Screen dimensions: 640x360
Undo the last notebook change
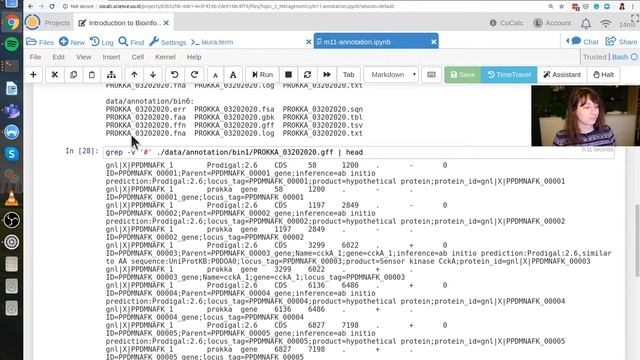pyautogui.click(x=175, y=75)
